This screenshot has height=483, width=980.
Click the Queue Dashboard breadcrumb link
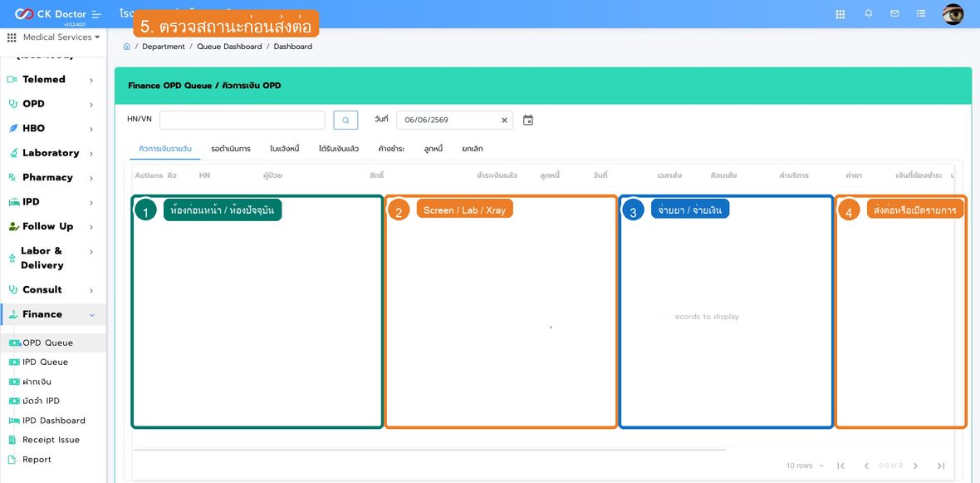tap(229, 47)
